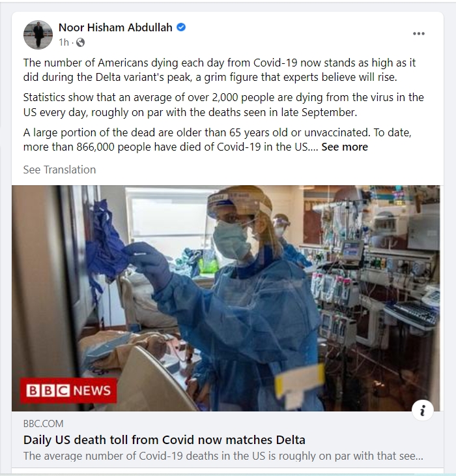
Task: Click the 1h post timestamp
Action: click(x=64, y=42)
